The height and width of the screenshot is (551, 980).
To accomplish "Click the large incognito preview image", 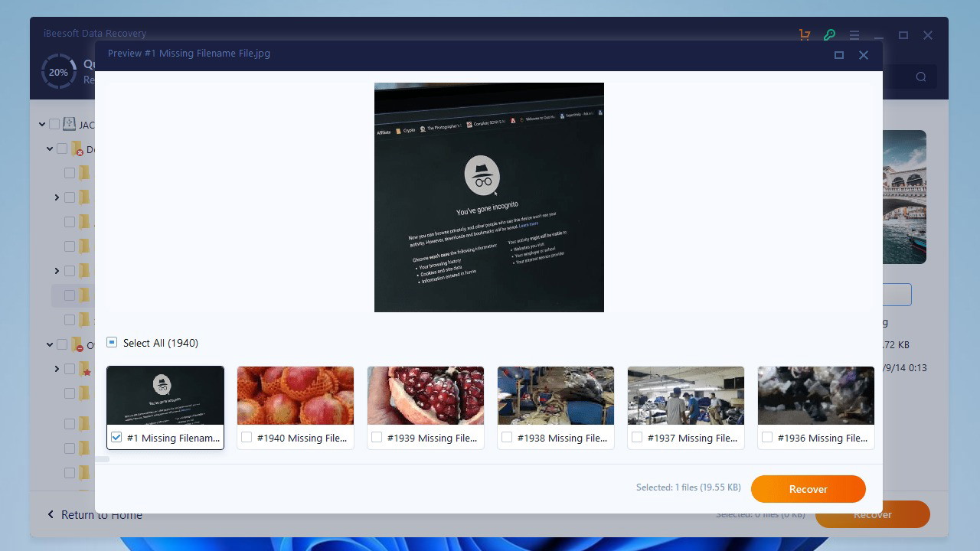I will tap(489, 197).
